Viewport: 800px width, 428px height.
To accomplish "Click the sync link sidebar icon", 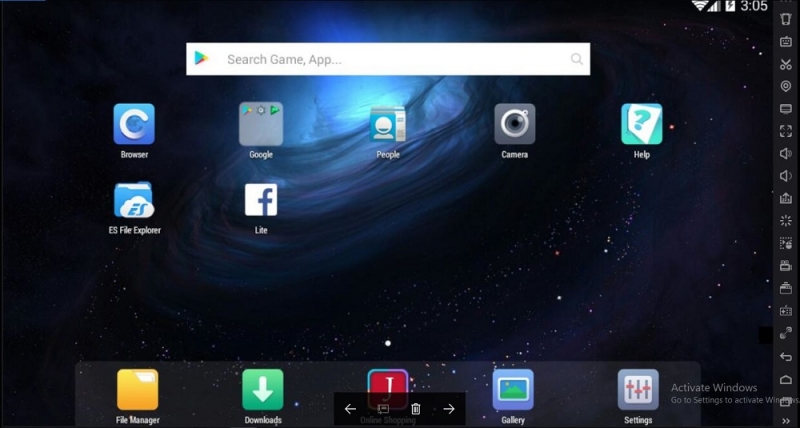I will point(786,333).
